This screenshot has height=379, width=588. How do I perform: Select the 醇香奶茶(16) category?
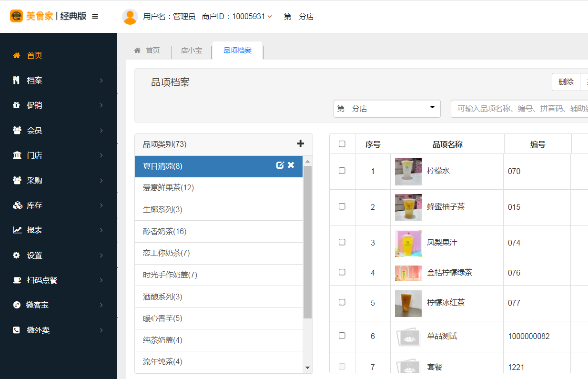pyautogui.click(x=219, y=231)
